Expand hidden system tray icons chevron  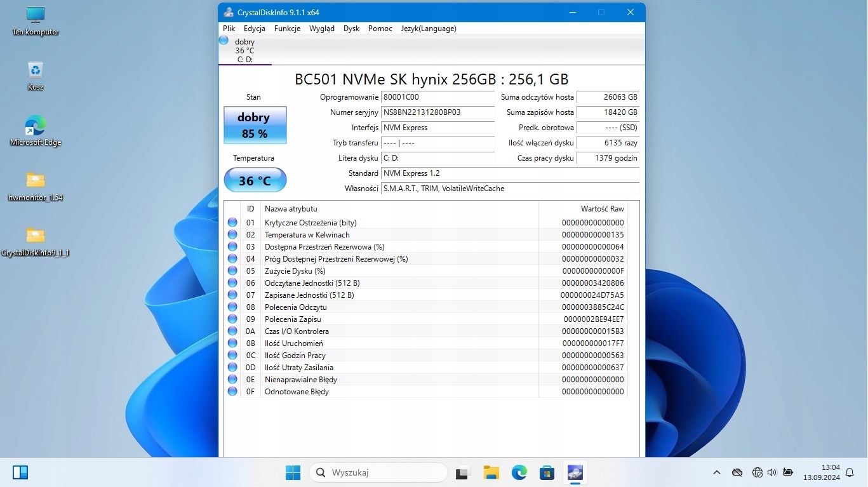click(717, 472)
